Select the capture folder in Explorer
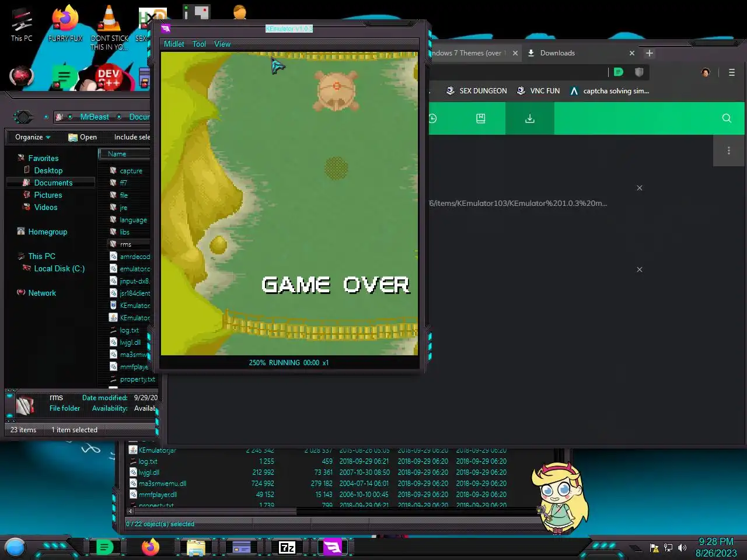Image resolution: width=747 pixels, height=560 pixels. 130,171
